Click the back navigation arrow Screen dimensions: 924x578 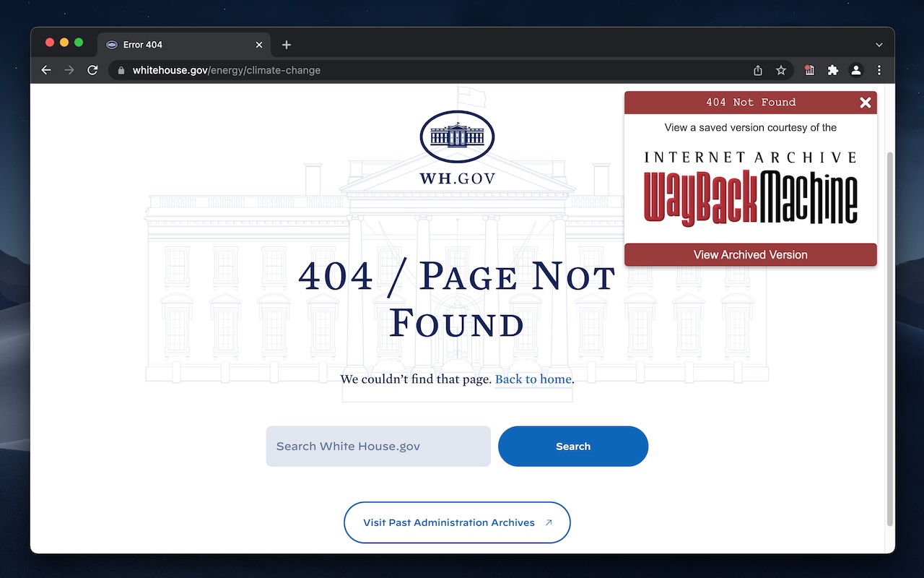click(46, 70)
